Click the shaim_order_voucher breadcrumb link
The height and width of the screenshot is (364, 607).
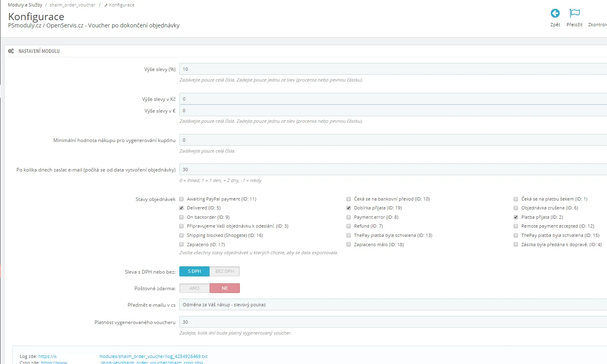point(72,5)
